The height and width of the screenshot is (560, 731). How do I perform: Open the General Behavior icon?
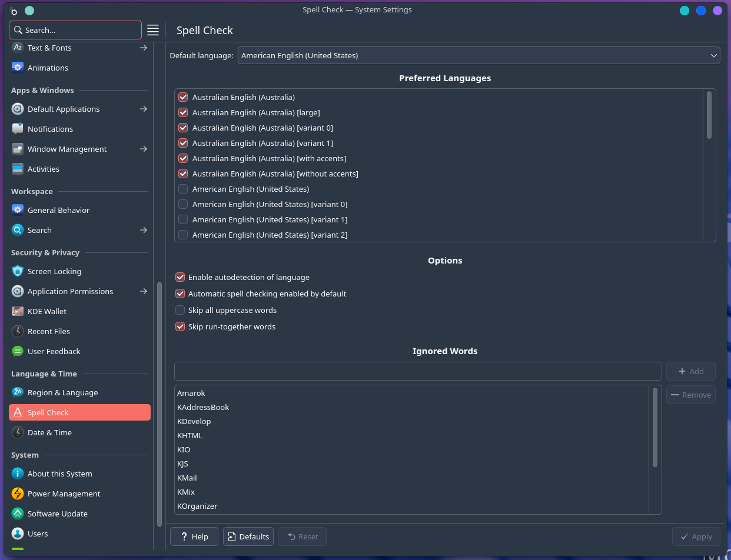18,210
